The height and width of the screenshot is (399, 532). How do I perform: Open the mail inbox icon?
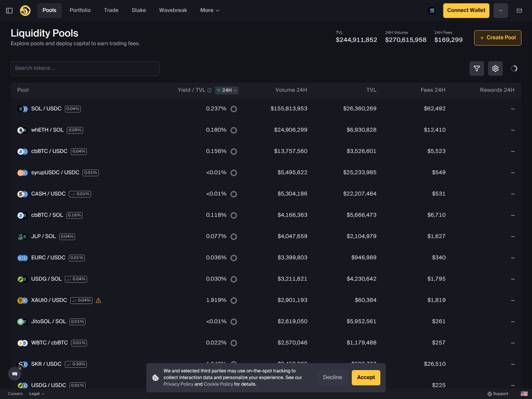[519, 11]
